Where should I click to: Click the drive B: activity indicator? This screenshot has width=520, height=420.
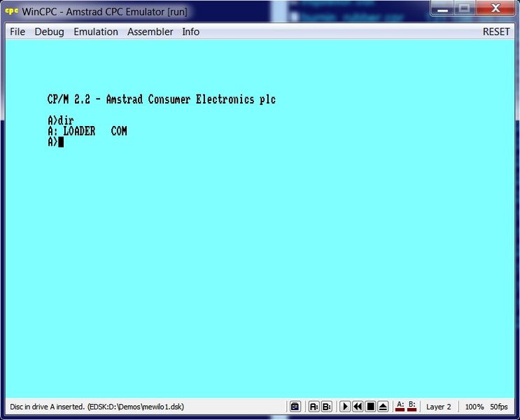click(412, 406)
